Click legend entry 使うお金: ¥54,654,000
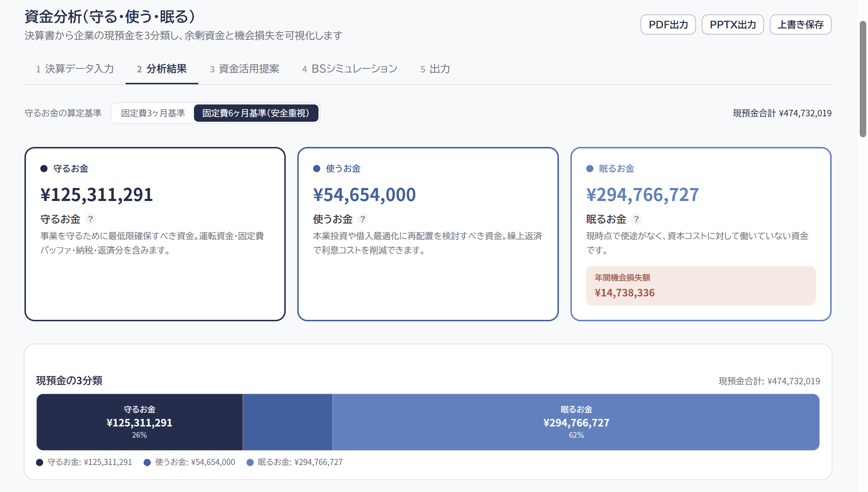 click(x=189, y=462)
